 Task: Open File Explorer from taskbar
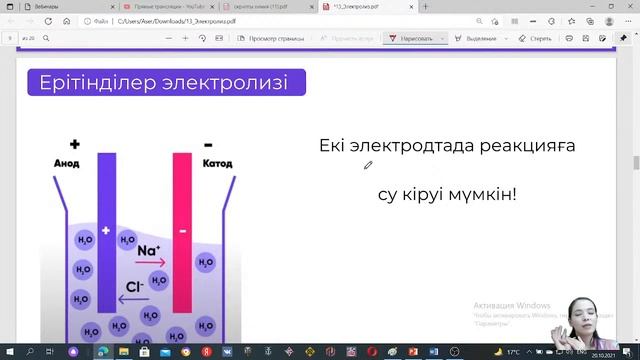coord(124,351)
